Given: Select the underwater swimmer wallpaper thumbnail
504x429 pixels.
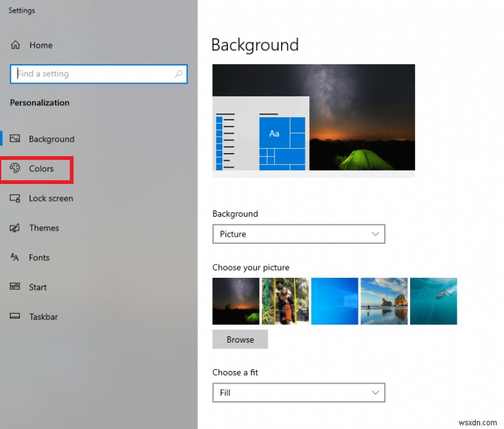Looking at the screenshot, I should [433, 301].
